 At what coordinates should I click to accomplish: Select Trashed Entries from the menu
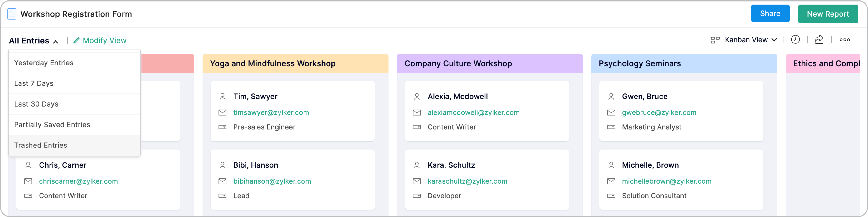(x=40, y=145)
